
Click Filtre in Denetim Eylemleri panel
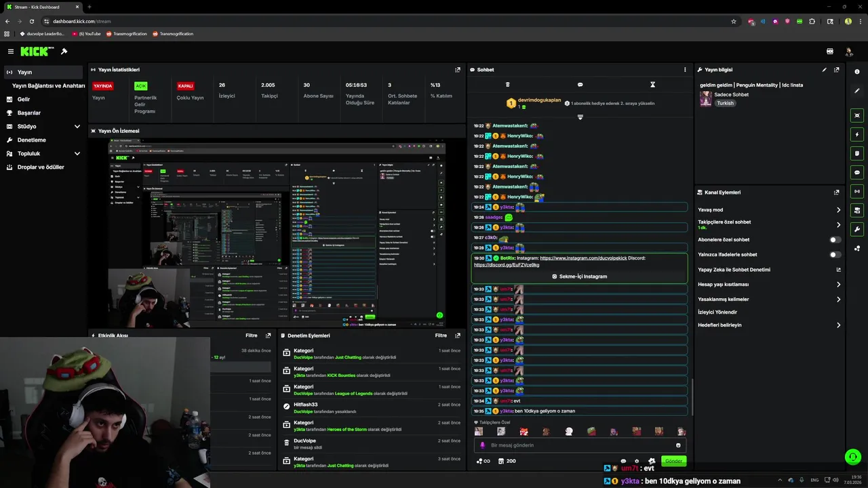[441, 335]
